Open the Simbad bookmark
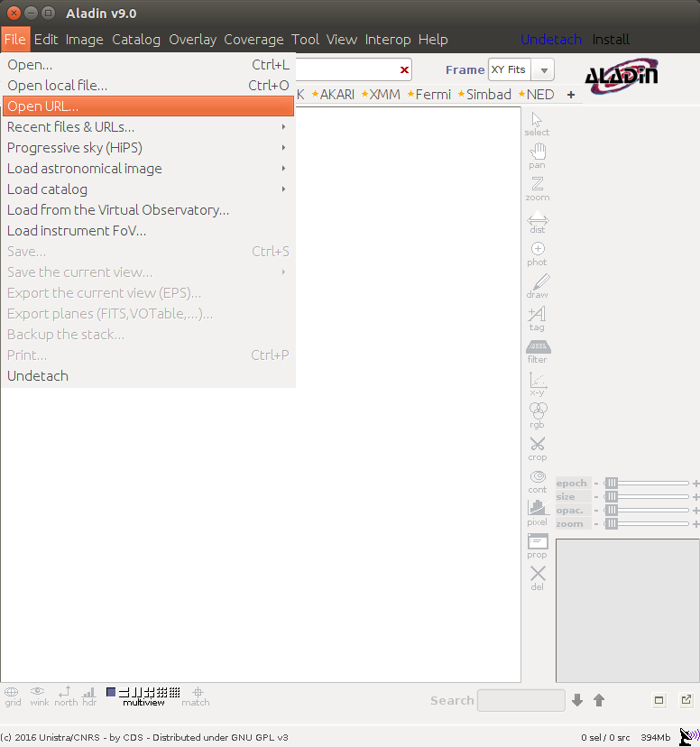This screenshot has height=747, width=700. pyautogui.click(x=484, y=95)
